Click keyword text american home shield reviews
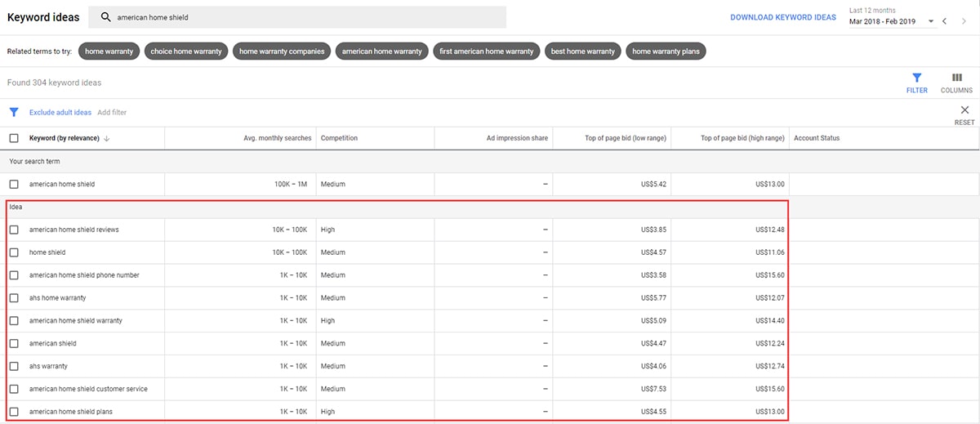Image resolution: width=980 pixels, height=424 pixels. 73,230
